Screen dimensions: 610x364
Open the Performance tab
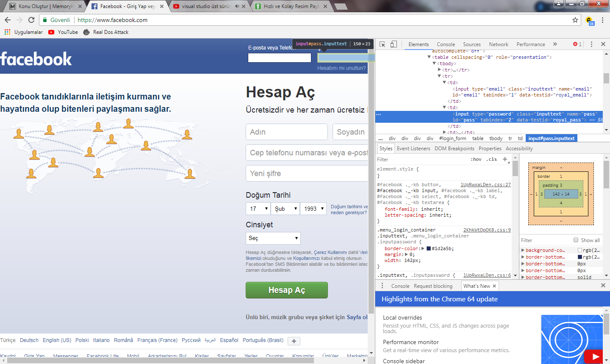(531, 44)
